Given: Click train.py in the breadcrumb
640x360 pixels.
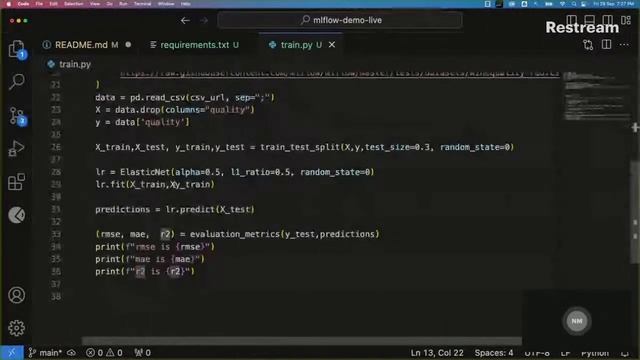Looking at the screenshot, I should pyautogui.click(x=75, y=64).
